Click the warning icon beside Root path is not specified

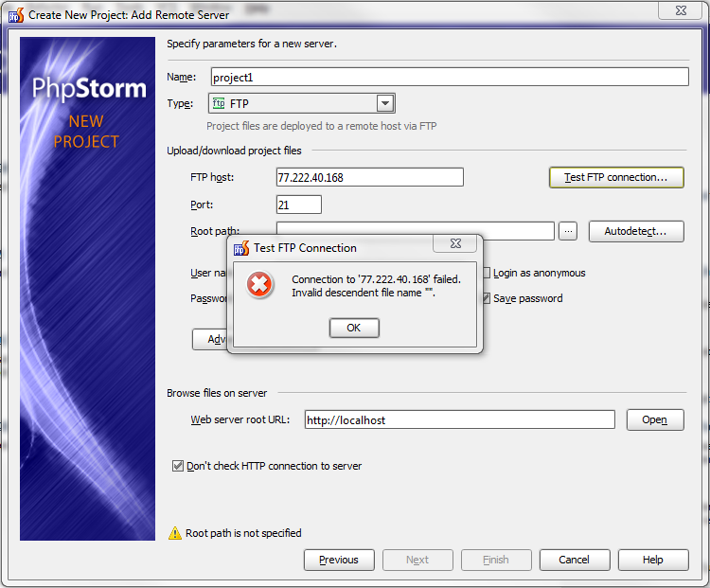175,533
